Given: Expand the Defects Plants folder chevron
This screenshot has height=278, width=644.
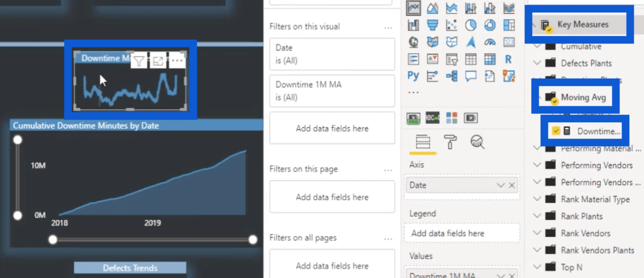Looking at the screenshot, I should 537,63.
